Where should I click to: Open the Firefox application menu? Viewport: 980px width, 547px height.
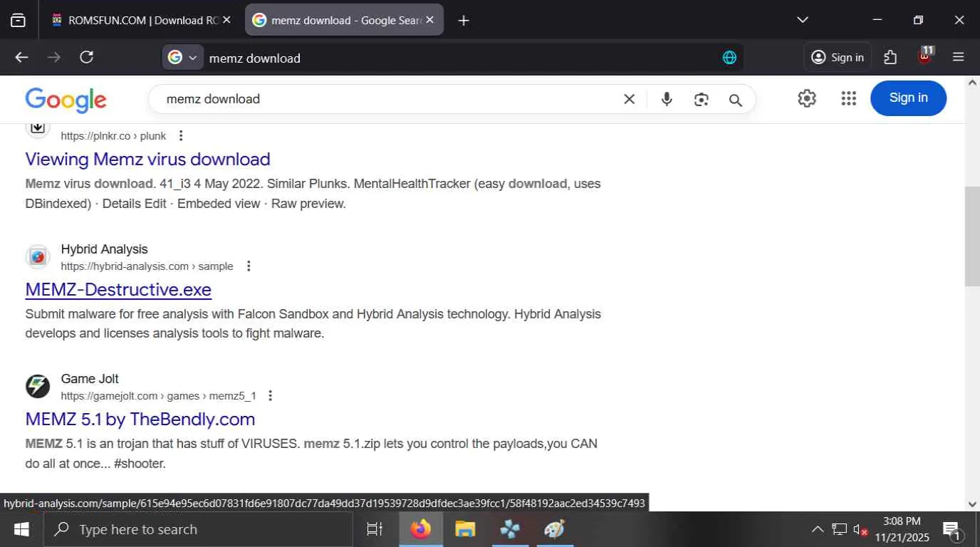959,58
